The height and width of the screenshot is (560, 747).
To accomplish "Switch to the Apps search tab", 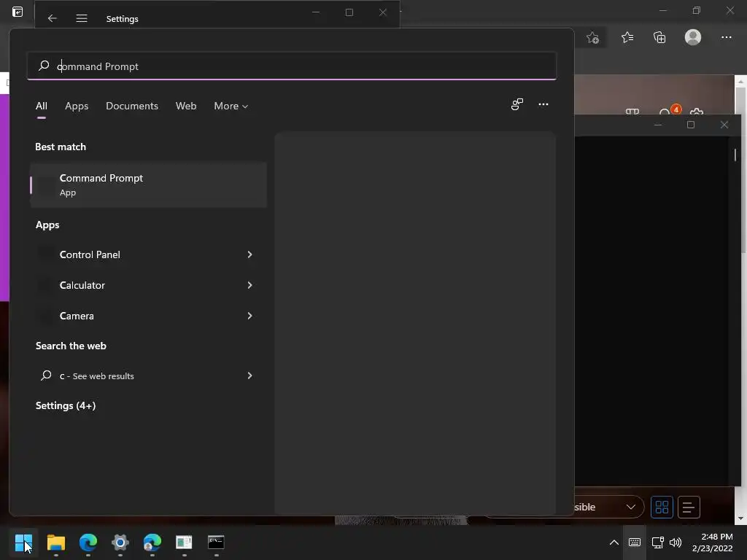I will click(x=77, y=106).
